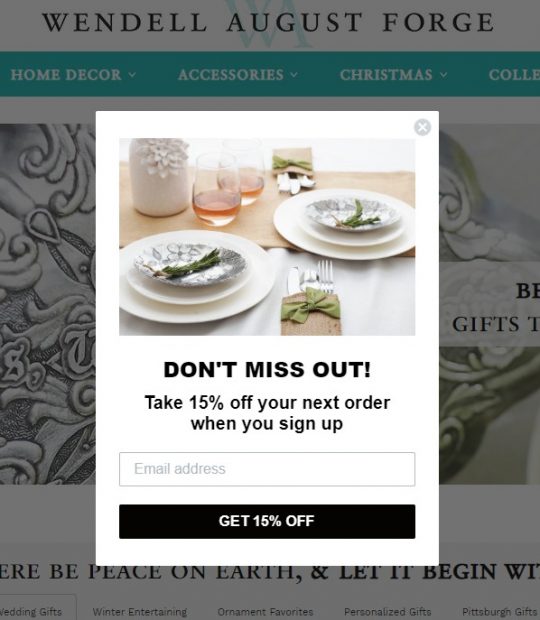Select the Personalized Gifts tab
540x620 pixels.
click(387, 612)
